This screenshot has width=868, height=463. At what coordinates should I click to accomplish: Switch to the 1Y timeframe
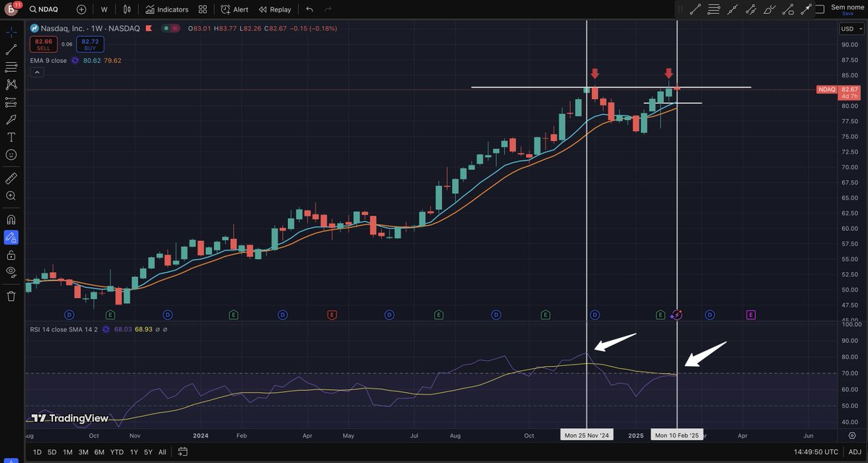[133, 451]
